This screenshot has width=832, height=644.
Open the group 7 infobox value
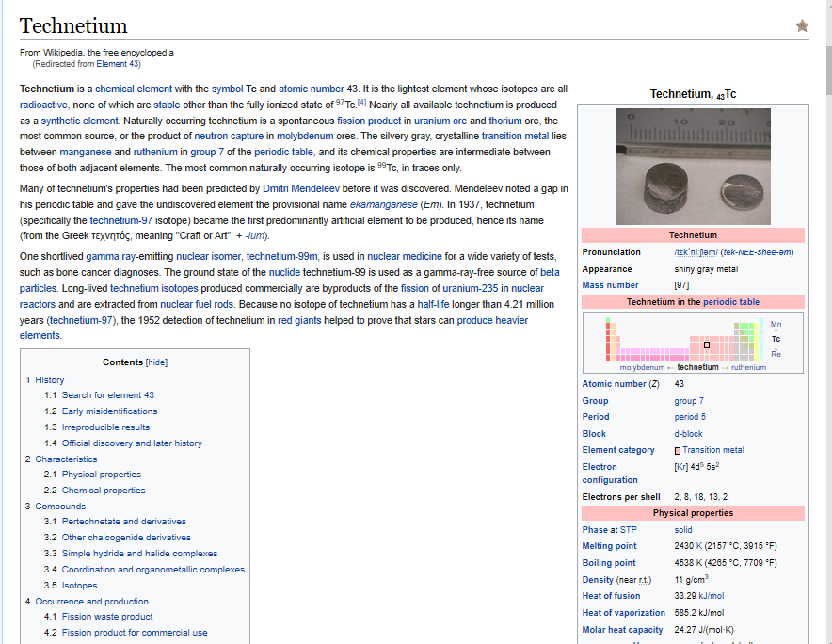(689, 401)
